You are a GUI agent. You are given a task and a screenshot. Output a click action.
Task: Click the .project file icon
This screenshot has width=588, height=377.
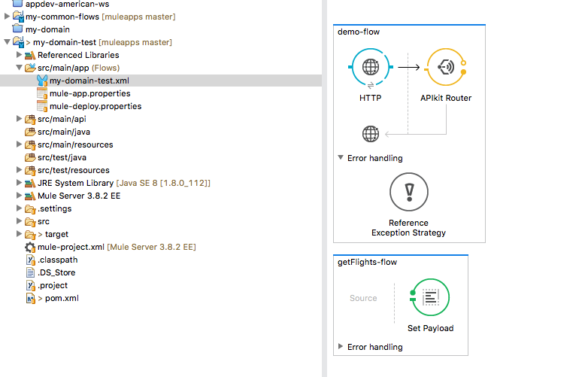(x=30, y=285)
